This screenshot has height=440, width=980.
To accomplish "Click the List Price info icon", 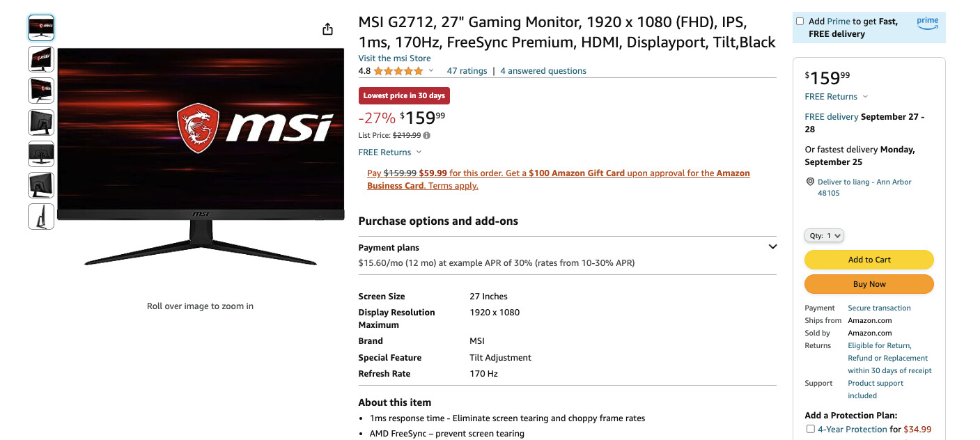I will pos(427,136).
